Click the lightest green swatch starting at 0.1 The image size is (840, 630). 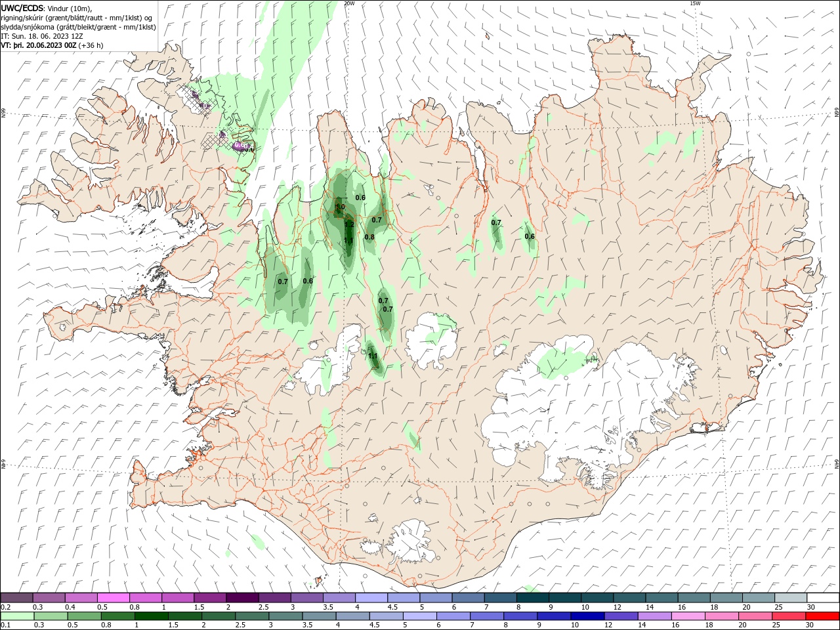point(16,616)
